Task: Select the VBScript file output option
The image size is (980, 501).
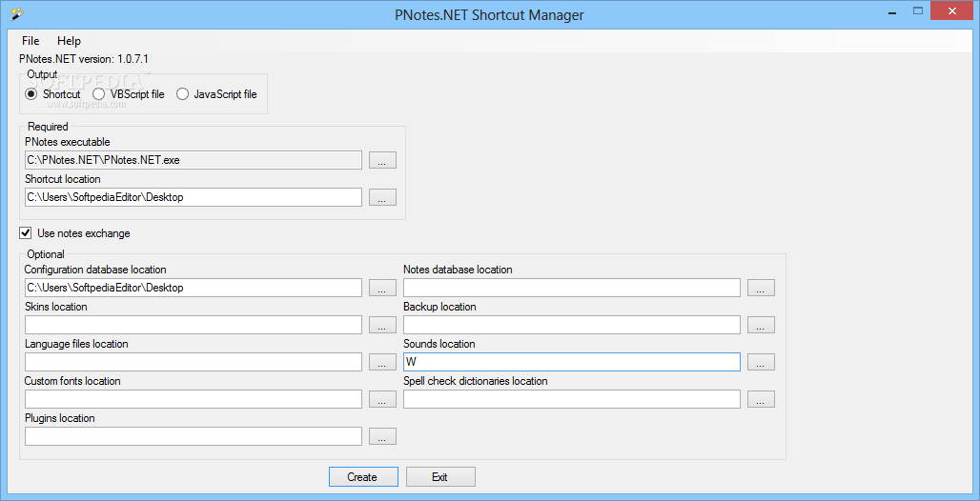Action: tap(128, 94)
